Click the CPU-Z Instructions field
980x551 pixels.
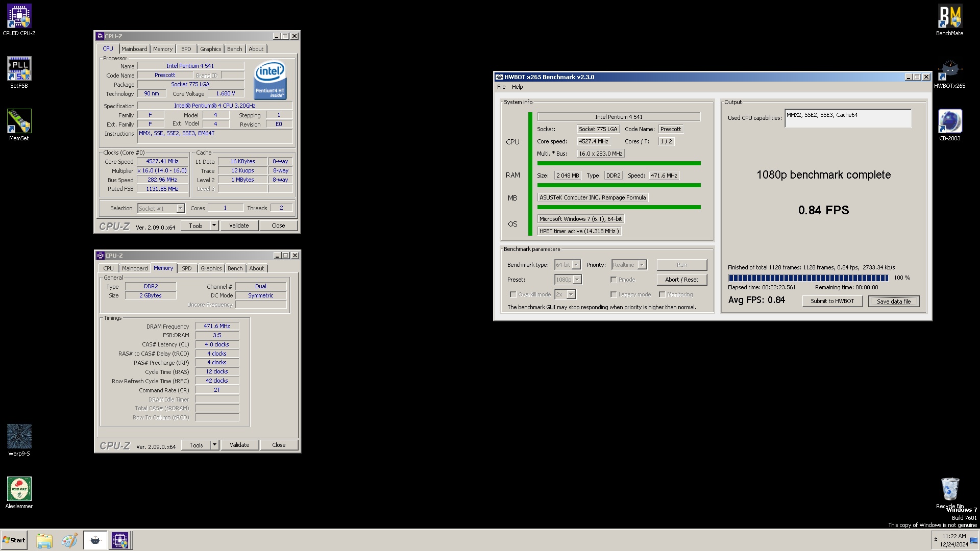[x=215, y=136]
